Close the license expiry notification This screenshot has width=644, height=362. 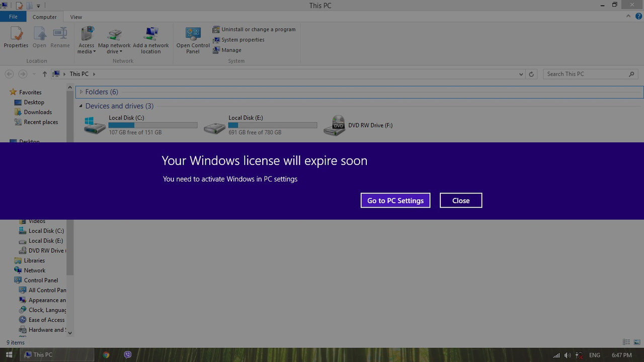(461, 200)
